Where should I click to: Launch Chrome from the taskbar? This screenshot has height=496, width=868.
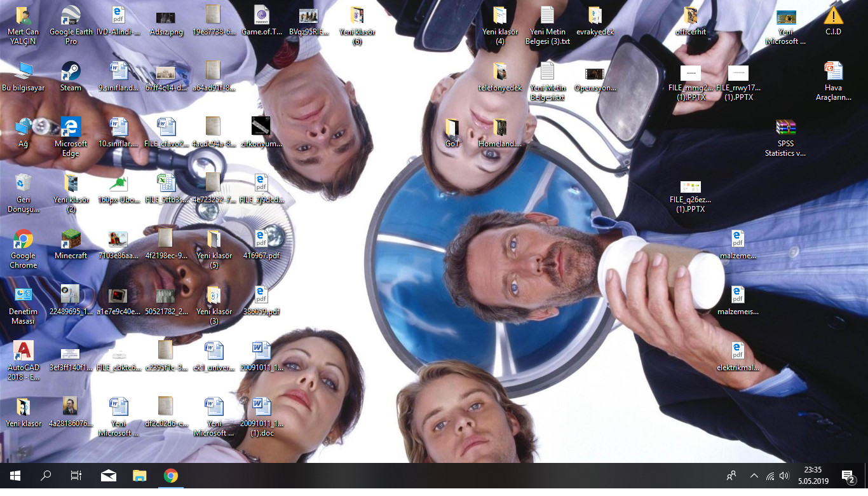tap(170, 476)
